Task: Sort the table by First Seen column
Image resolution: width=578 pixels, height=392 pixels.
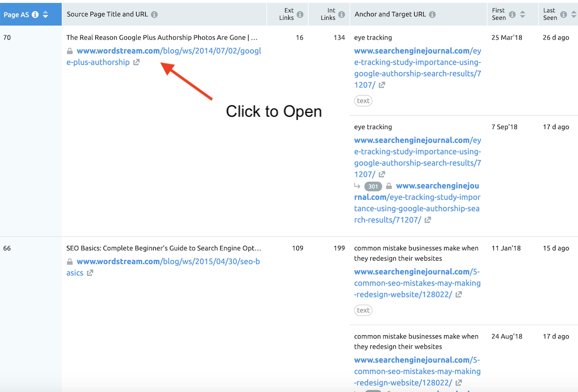Action: point(523,14)
